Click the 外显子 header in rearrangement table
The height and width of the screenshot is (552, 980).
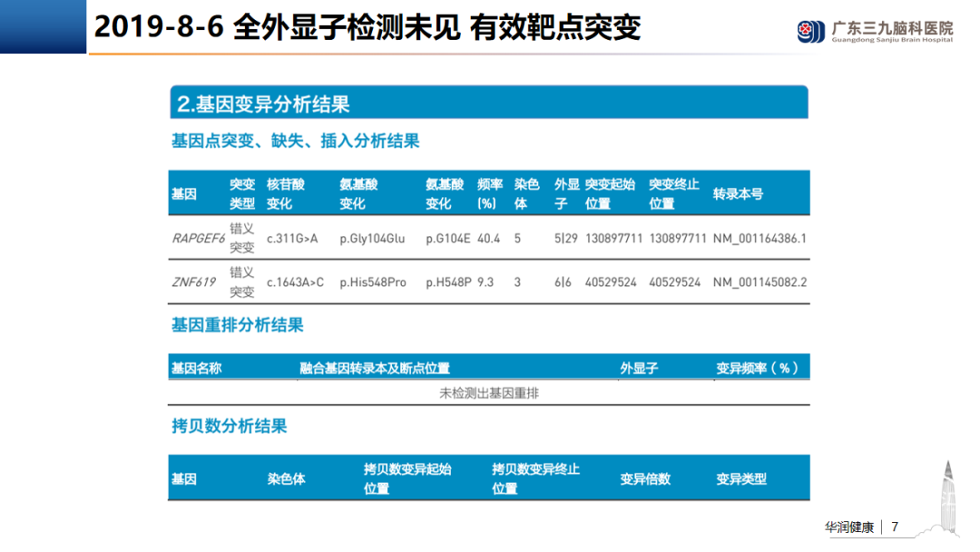click(x=639, y=368)
